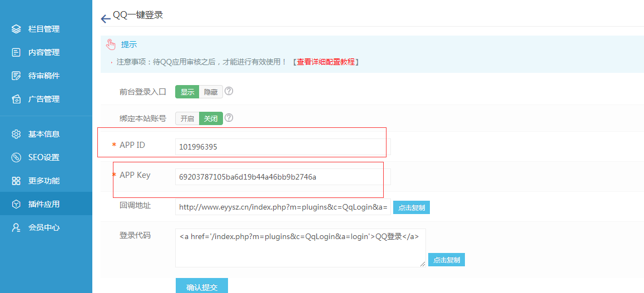Click the 内容管理 document icon in sidebar
Screen dimensions: 644x293
tap(16, 52)
